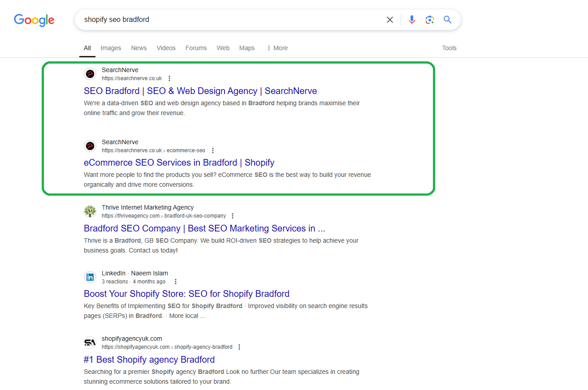Click the searchnerve.co.uk › ecommerce-seo URL
588x390 pixels.
pos(153,150)
